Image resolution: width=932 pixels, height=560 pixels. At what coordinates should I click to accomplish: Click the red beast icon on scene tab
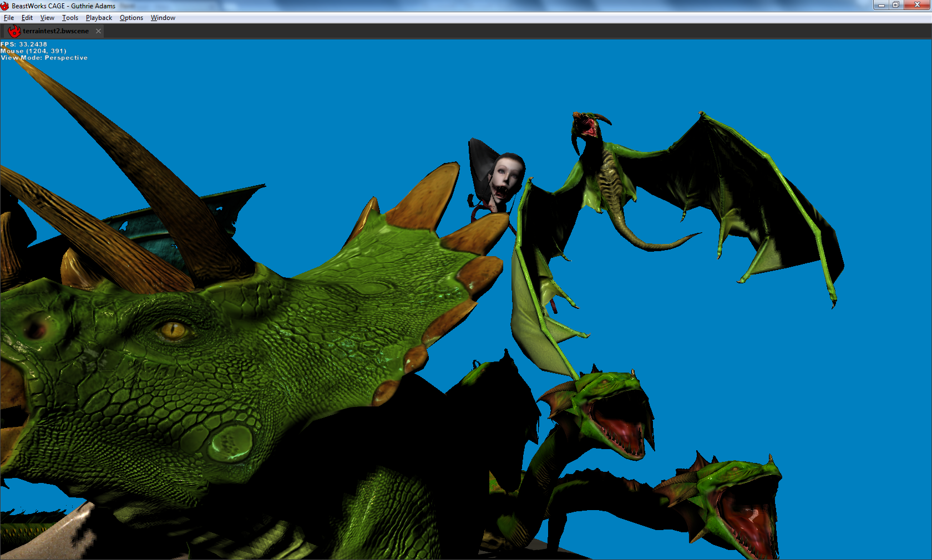14,31
